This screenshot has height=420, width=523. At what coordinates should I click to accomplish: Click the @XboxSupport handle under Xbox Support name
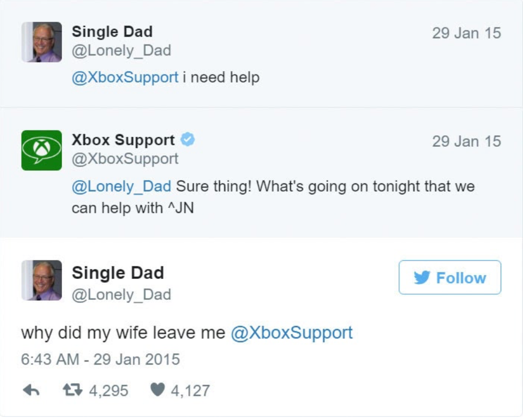click(x=125, y=159)
